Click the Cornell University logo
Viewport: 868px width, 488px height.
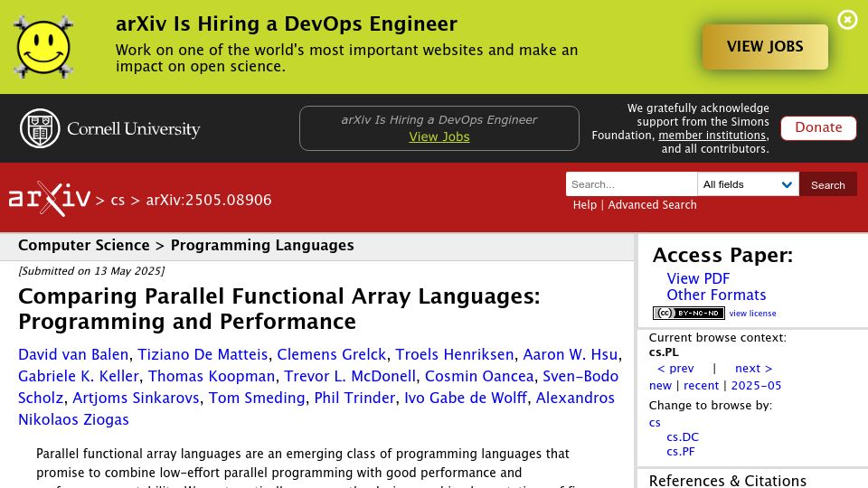point(109,128)
